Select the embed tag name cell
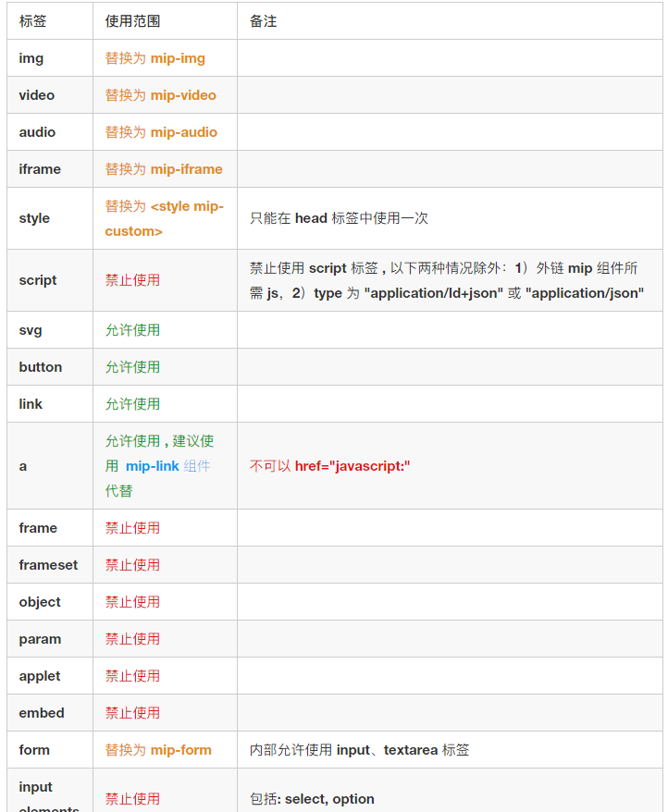 coord(42,713)
